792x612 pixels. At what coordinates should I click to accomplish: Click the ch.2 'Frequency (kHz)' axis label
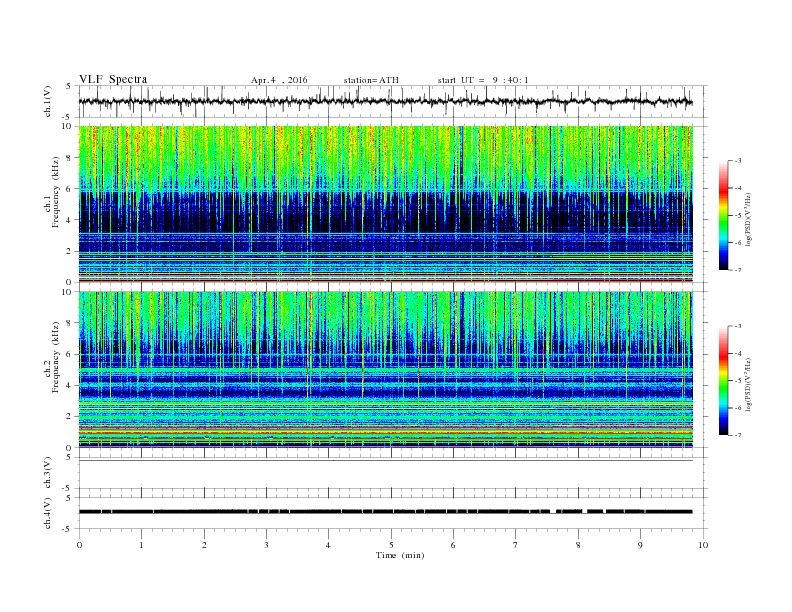click(56, 356)
